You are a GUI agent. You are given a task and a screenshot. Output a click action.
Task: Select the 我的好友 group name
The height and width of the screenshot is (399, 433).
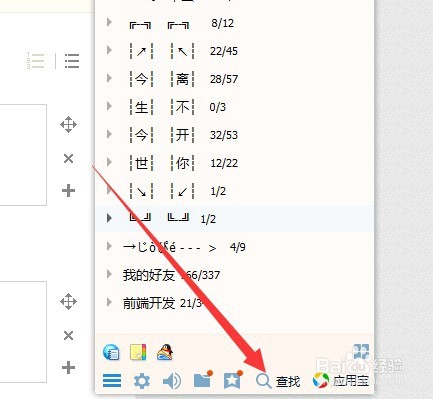click(x=149, y=275)
